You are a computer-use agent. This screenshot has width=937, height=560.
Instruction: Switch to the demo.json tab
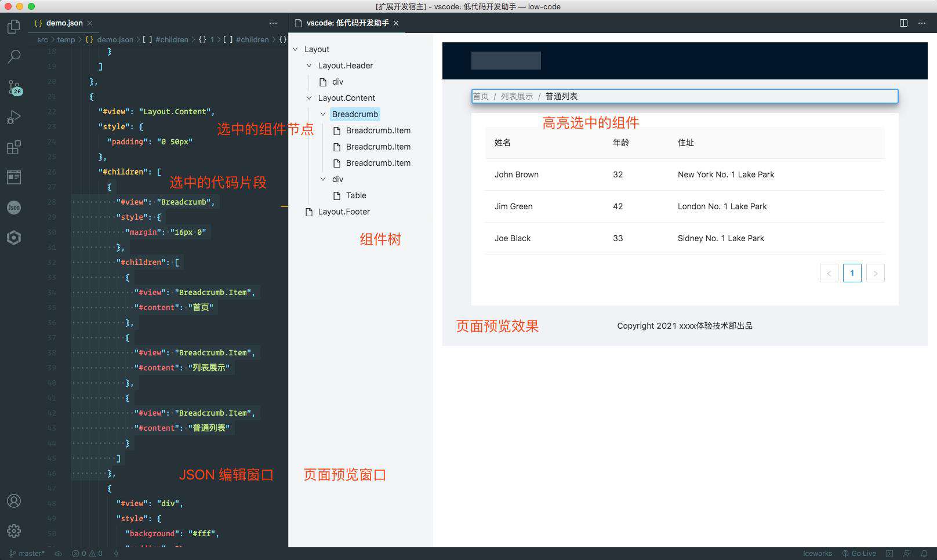63,23
